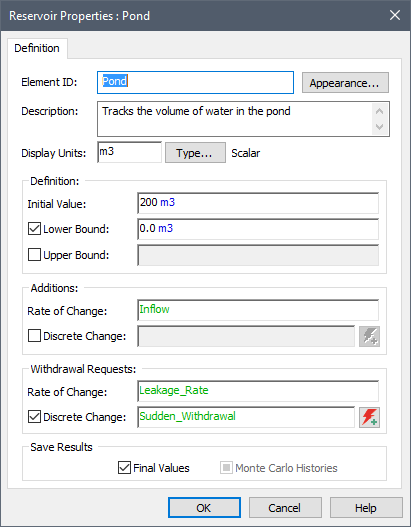Screen dimensions: 411x527
Task: Toggle Monte Carlo Histories checkbox
Action: (x=226, y=468)
